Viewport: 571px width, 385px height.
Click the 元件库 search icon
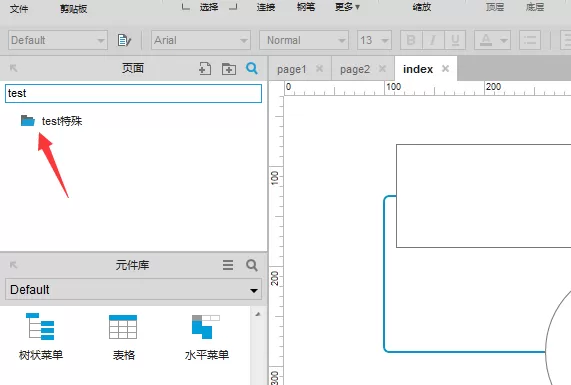pos(252,265)
